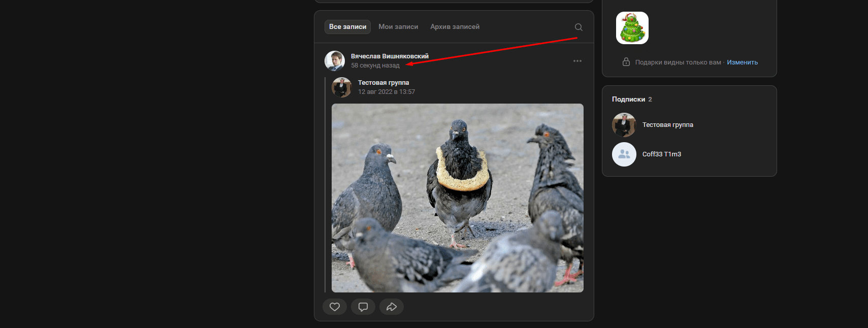Viewport: 868px width, 328px height.
Task: Switch to the Мои записи tab
Action: pos(398,27)
